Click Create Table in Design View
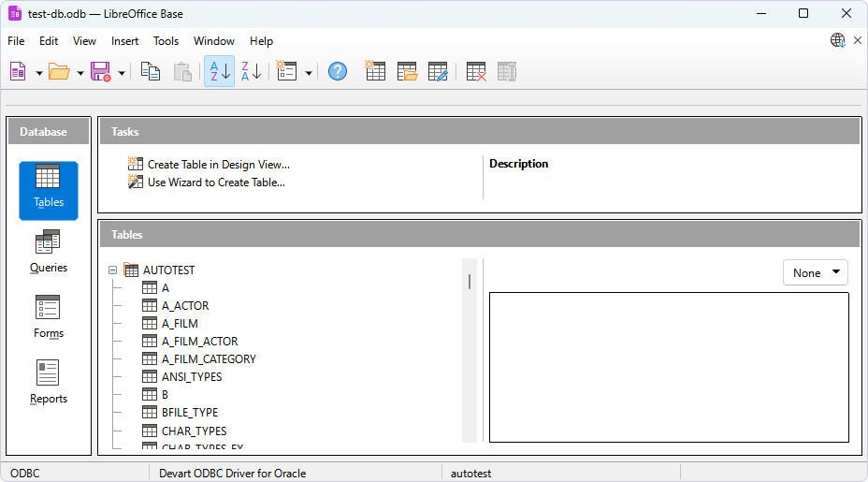868x482 pixels. click(x=218, y=165)
